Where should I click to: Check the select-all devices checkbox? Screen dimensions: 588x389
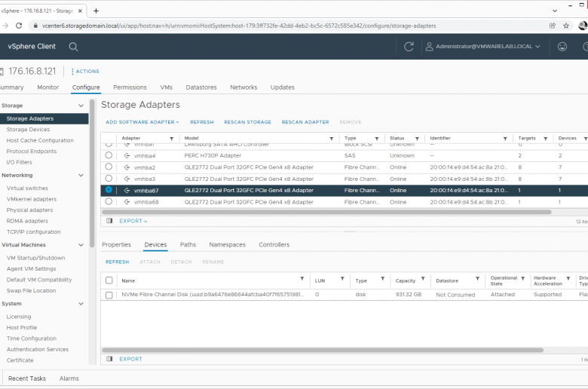click(x=109, y=280)
